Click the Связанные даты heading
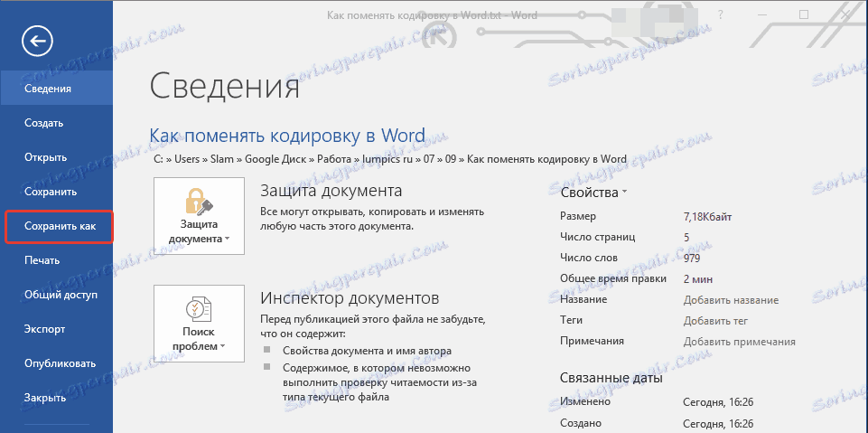868x433 pixels. pos(611,379)
